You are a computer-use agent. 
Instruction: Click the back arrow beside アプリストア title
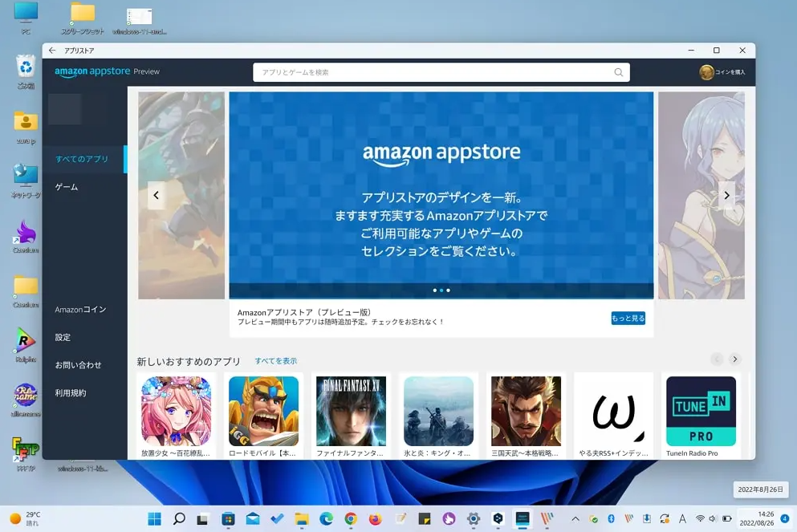52,51
